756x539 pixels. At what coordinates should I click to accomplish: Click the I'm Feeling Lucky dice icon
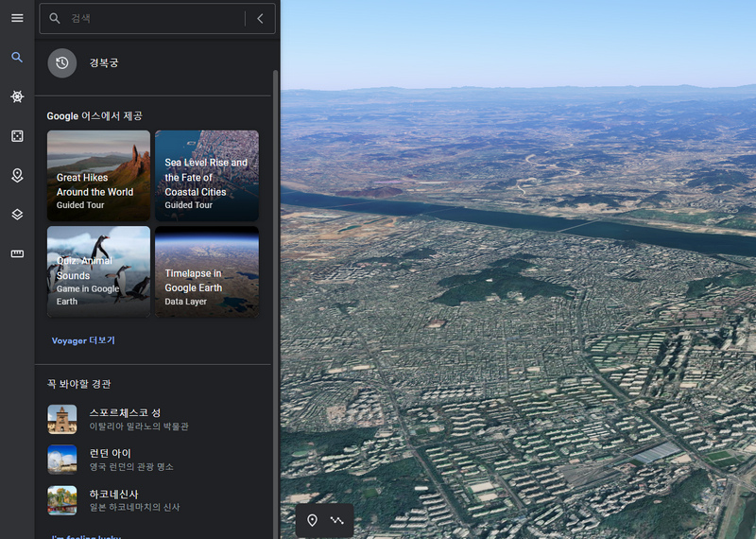click(17, 136)
